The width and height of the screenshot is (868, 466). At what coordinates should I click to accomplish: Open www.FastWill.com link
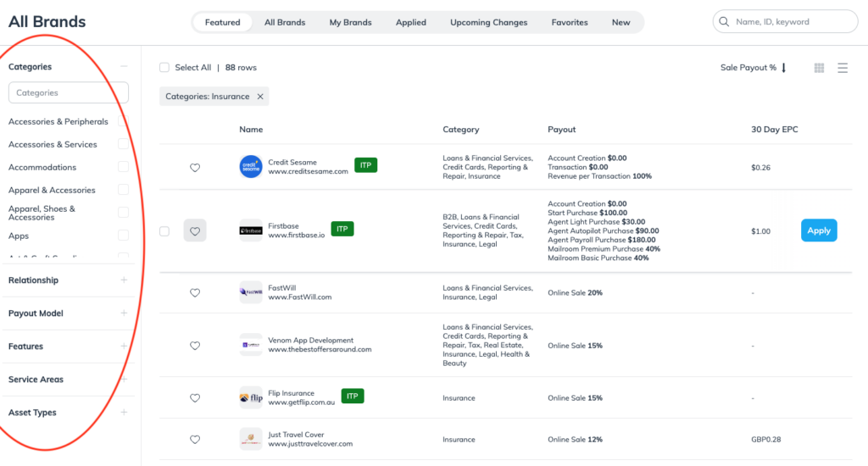pos(300,297)
